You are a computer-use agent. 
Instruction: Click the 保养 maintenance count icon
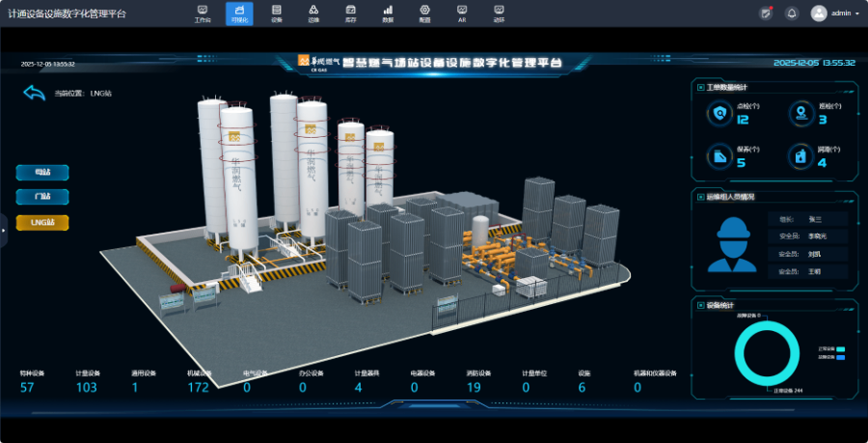[x=719, y=156]
